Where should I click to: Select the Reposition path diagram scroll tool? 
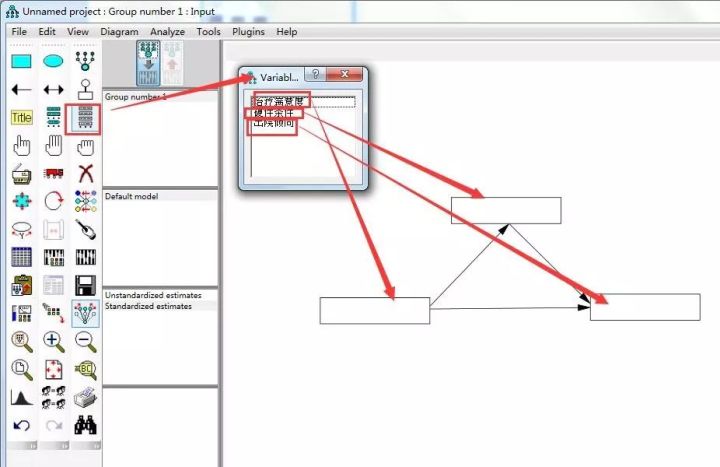point(53,230)
